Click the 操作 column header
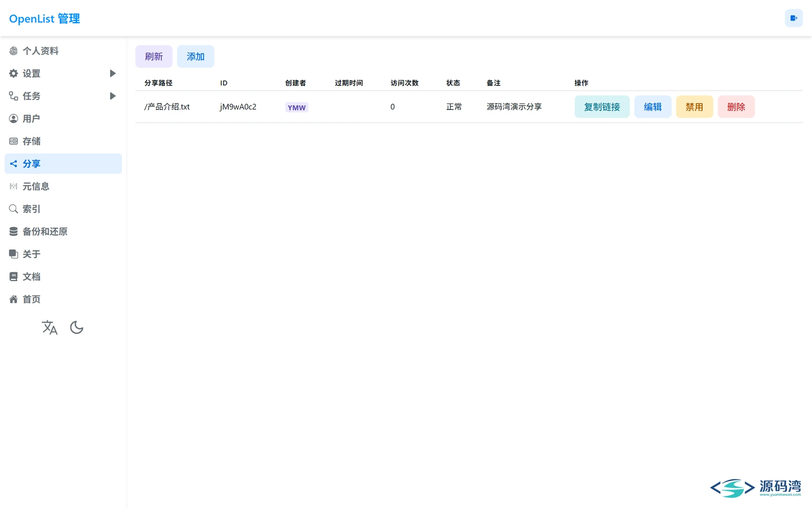This screenshot has width=812, height=508. coord(581,83)
